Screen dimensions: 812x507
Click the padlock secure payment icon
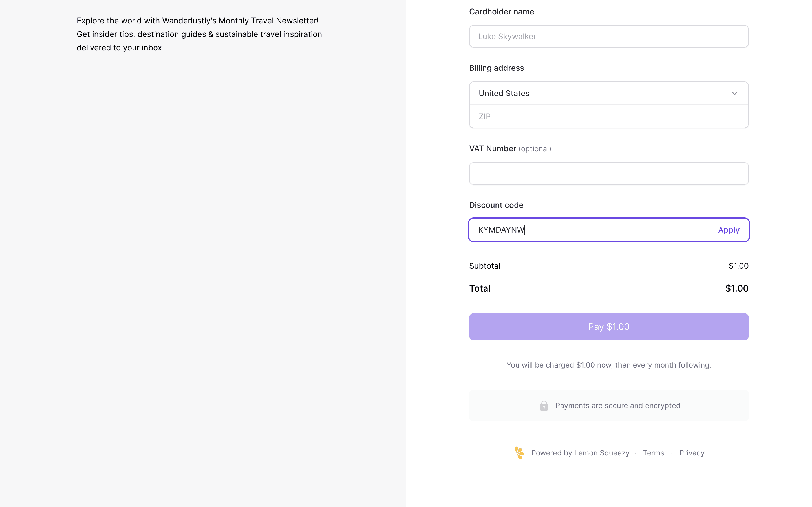point(544,406)
